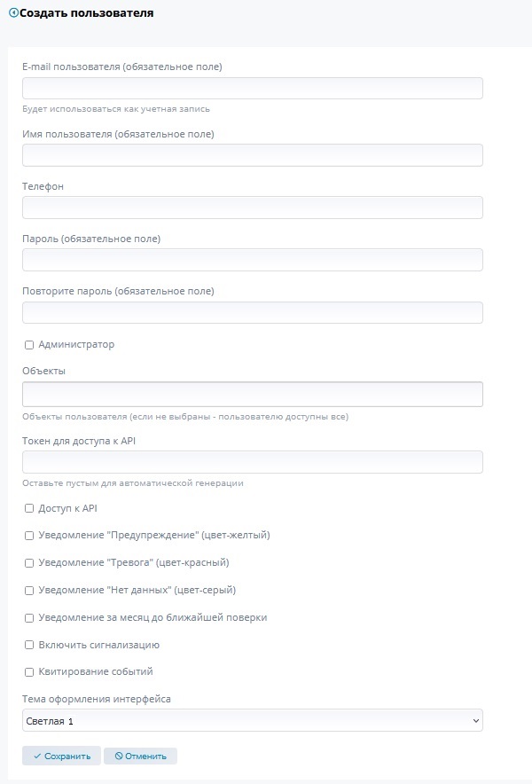The image size is (532, 784).
Task: Click the Пароль input field
Action: (252, 260)
